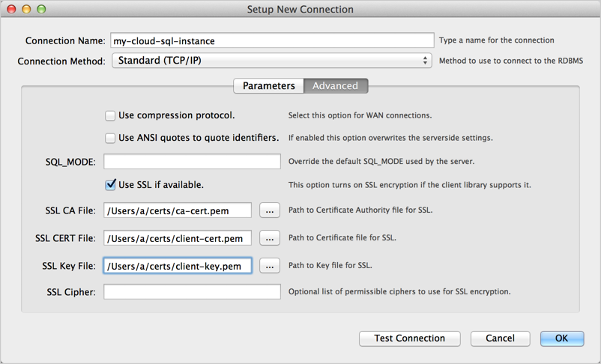601x364 pixels.
Task: Click the green zoom window button
Action: [41, 10]
